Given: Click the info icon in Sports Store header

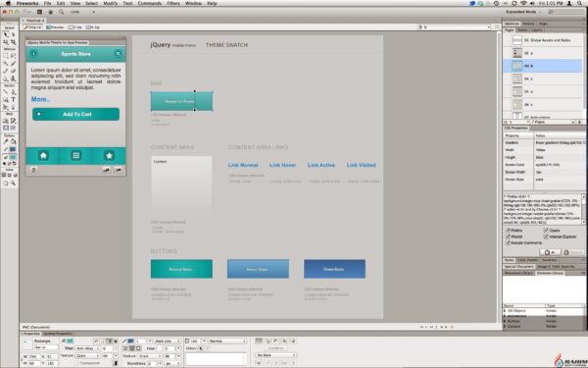Looking at the screenshot, I should coord(33,54).
